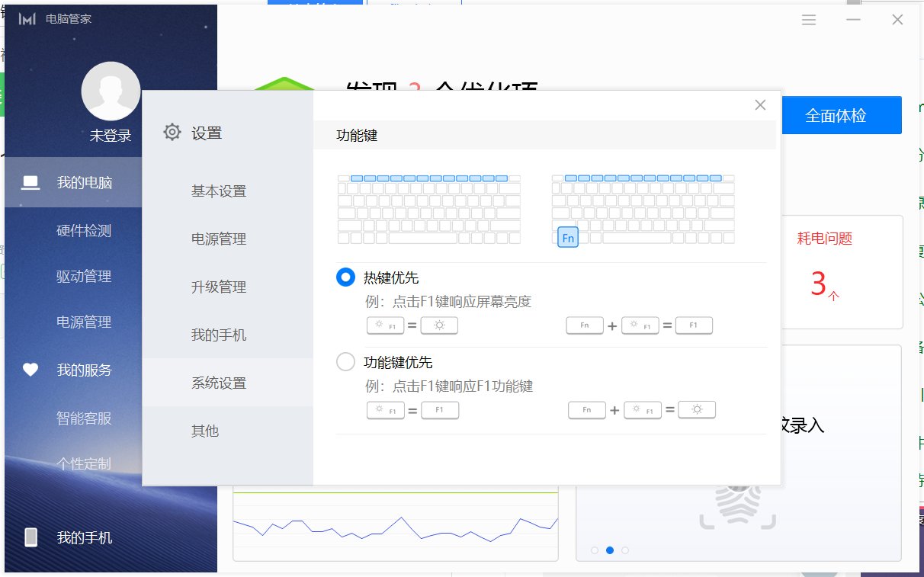This screenshot has width=924, height=577.
Task: Select the 热键优先 radio button
Action: 345,277
